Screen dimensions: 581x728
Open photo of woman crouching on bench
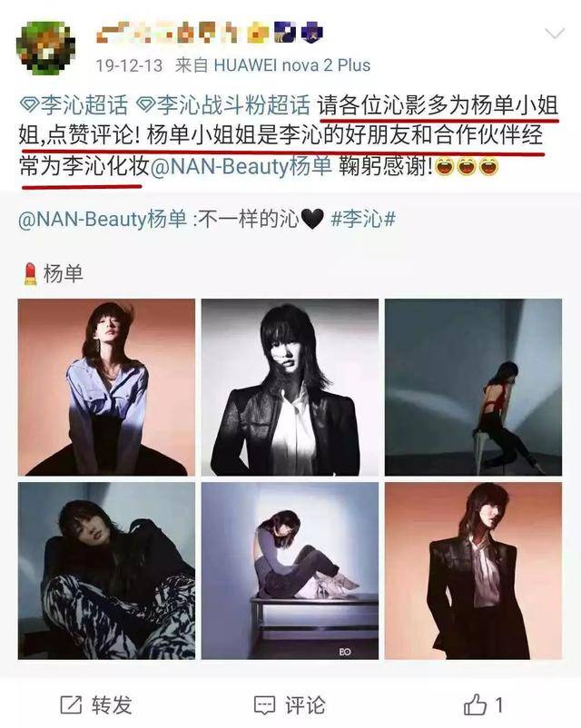coord(290,571)
